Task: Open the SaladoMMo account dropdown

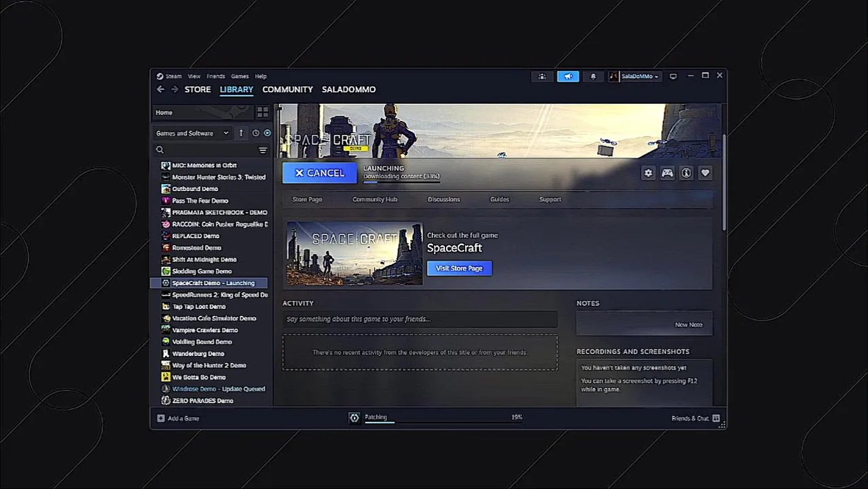Action: tap(640, 76)
